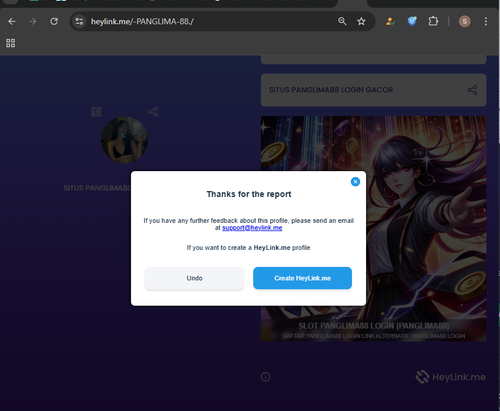Click the browser forward arrow
The height and width of the screenshot is (411, 500).
33,22
